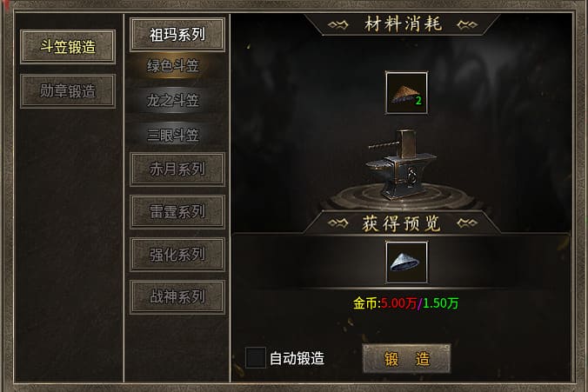Viewport: 588px width, 392px height.
Task: Expand the 强化系列 category
Action: (x=177, y=255)
